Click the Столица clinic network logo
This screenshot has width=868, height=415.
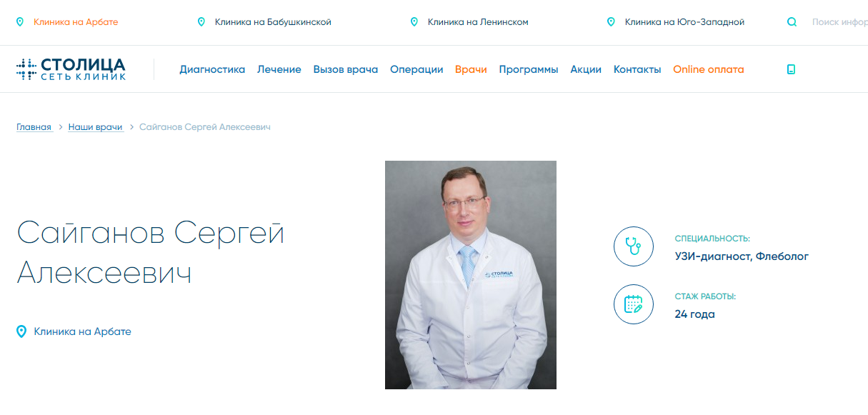tap(71, 69)
